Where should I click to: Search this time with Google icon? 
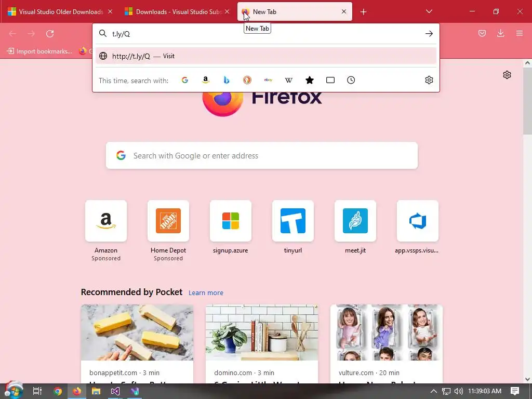pos(185,80)
